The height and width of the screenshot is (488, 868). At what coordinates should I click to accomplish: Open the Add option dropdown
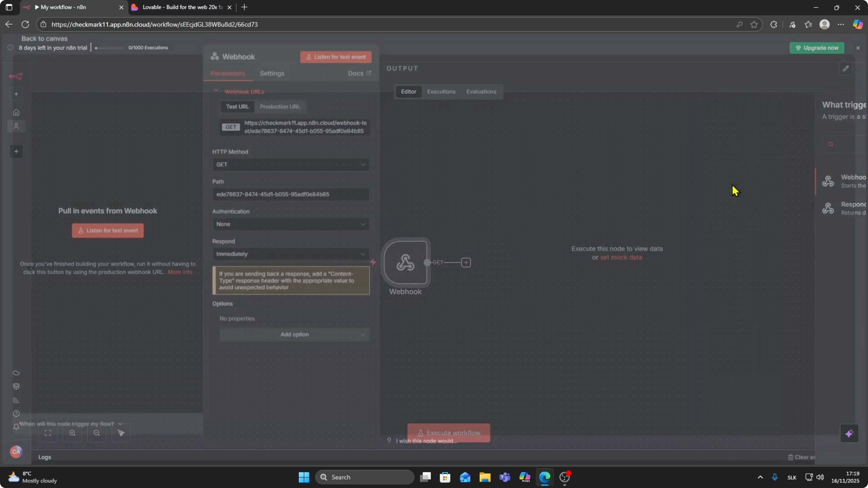295,335
